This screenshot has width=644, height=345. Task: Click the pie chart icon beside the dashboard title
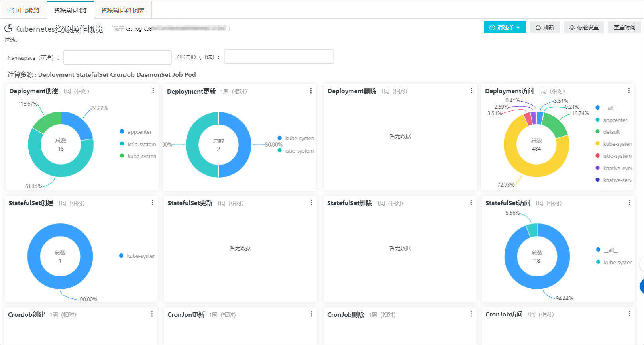click(8, 29)
